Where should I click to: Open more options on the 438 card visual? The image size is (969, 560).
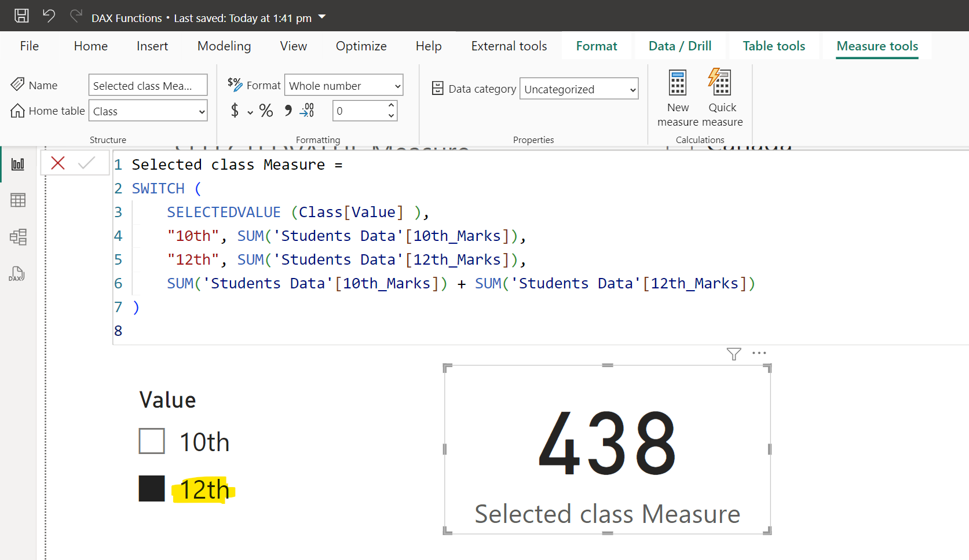click(759, 353)
